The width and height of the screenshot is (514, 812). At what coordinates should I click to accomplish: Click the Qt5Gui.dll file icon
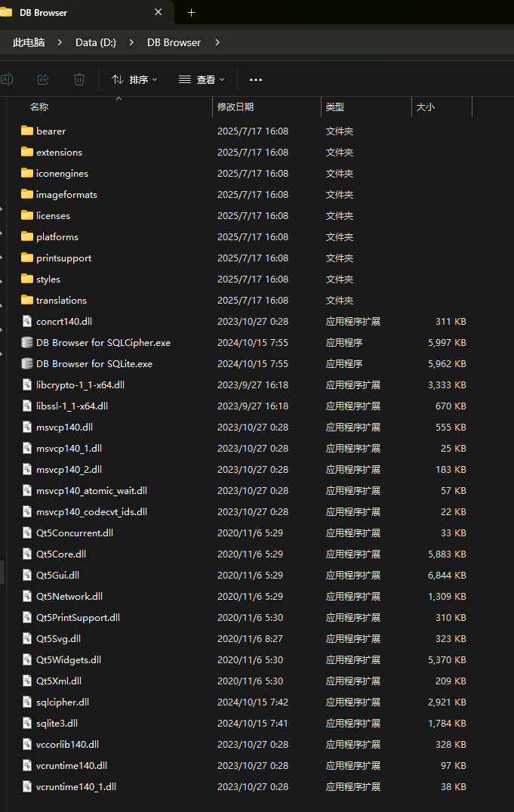point(27,575)
